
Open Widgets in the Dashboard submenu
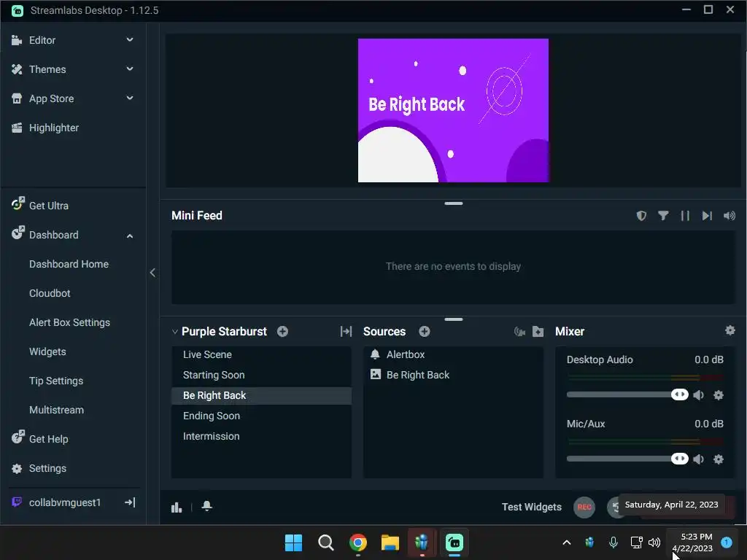[47, 351]
